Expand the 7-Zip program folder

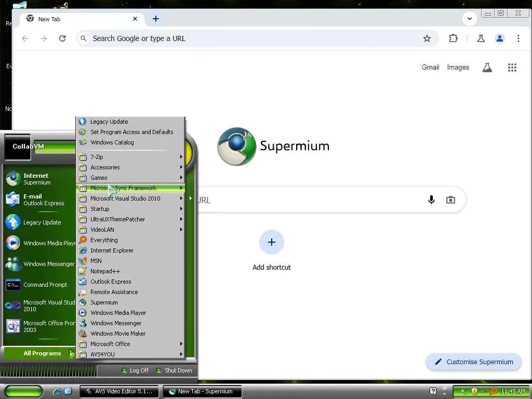tap(130, 157)
